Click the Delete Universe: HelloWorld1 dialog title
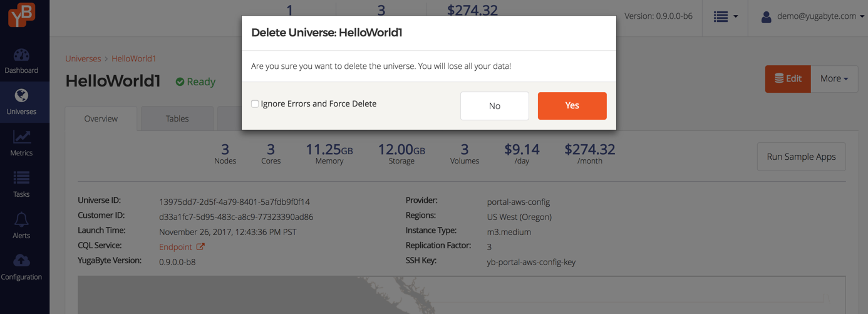This screenshot has width=868, height=314. 326,33
